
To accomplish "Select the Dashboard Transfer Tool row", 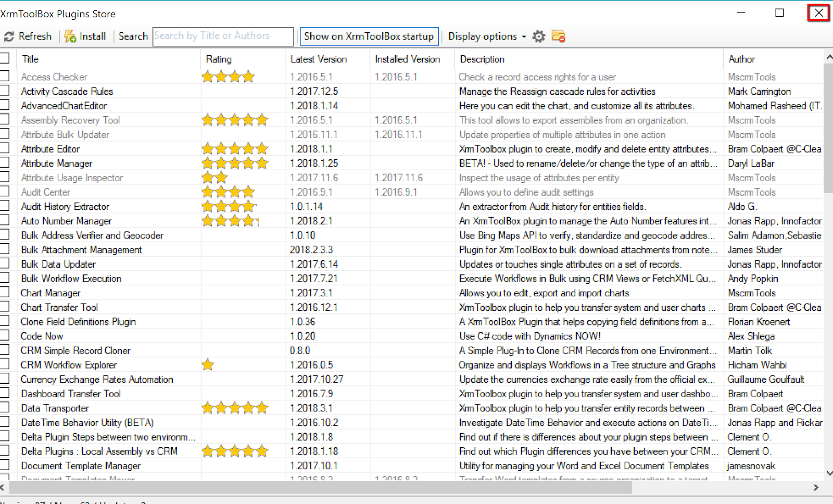I will point(411,394).
